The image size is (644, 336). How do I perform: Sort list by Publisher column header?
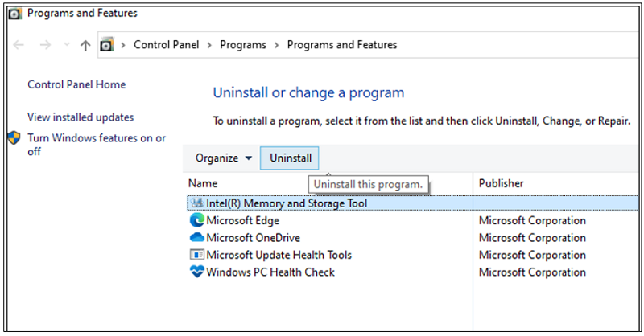(x=501, y=183)
